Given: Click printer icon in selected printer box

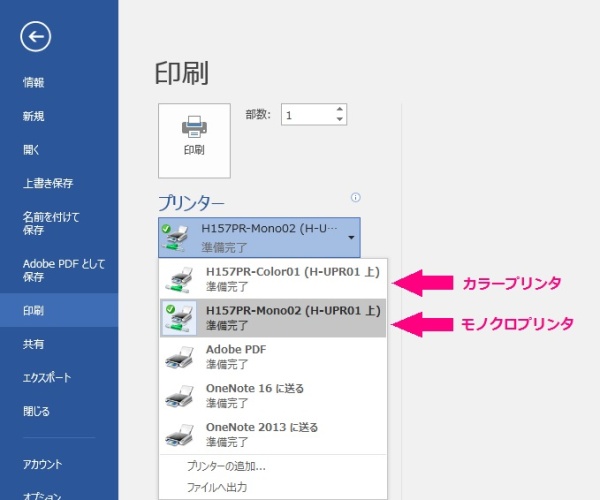Looking at the screenshot, I should (x=176, y=238).
